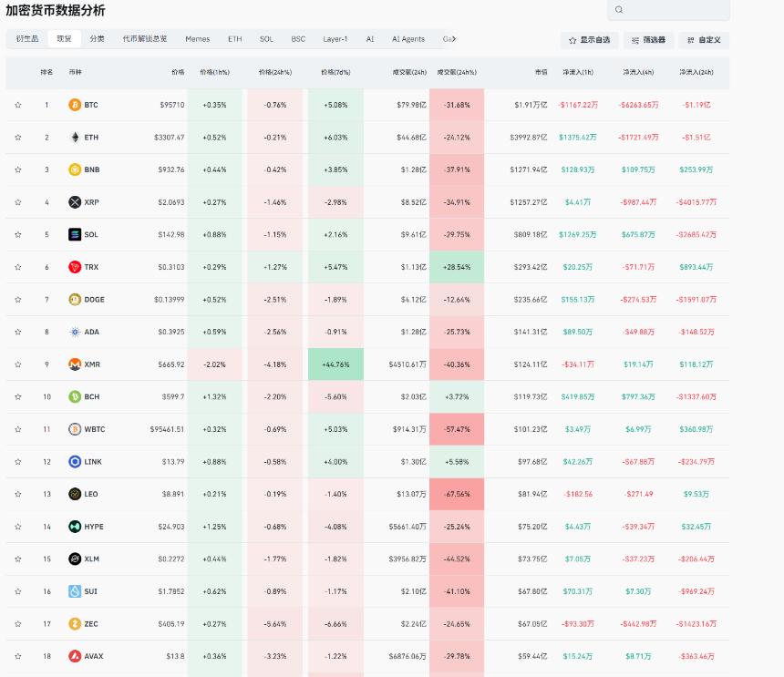This screenshot has height=677, width=784.
Task: Click ZEC 24h change -5.64%
Action: pyautogui.click(x=275, y=623)
